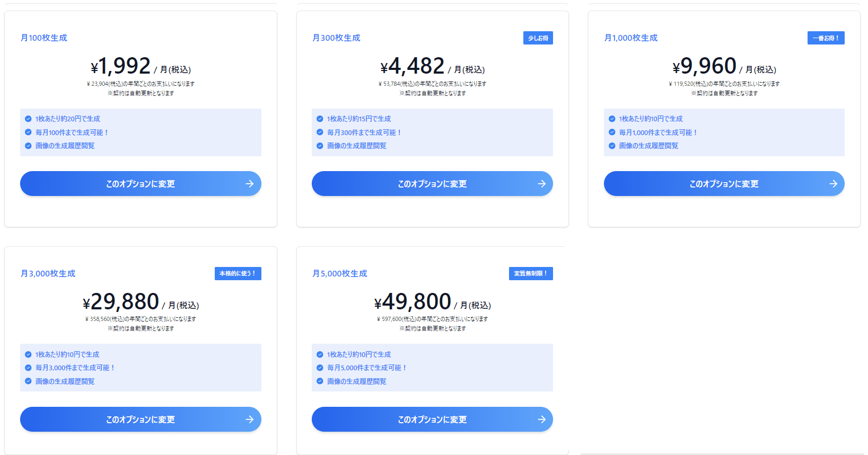This screenshot has width=868, height=455.
Task: Click the text 毎月300件まで生成可能!
Action: pyautogui.click(x=364, y=132)
